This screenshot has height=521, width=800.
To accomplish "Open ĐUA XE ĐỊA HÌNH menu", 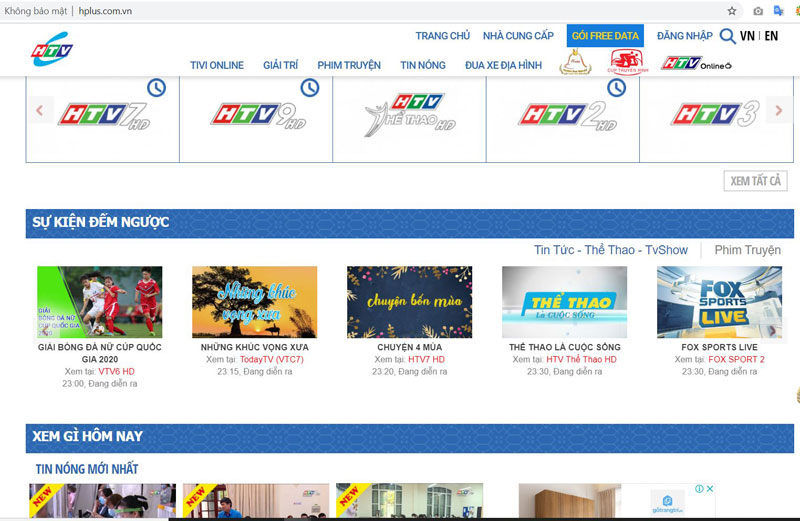I will (x=504, y=65).
